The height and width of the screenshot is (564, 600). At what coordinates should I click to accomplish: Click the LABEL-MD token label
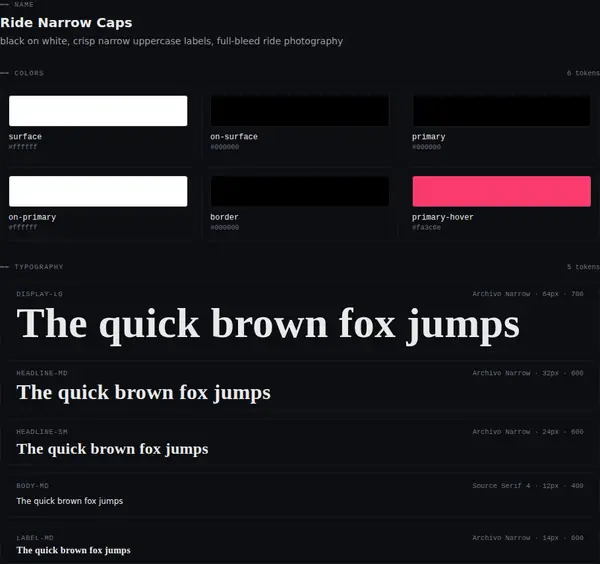(35, 538)
